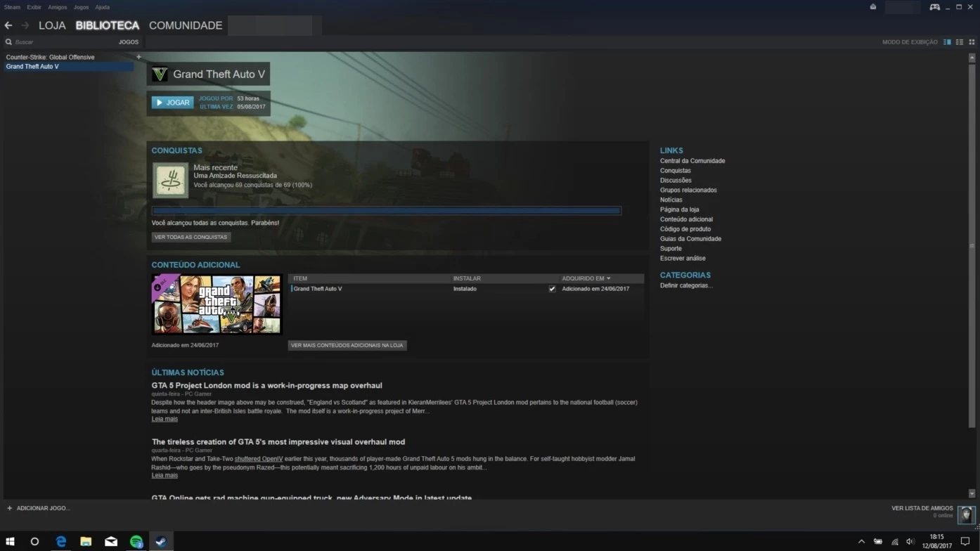Launch Big Picture mode controller icon
The height and width of the screenshot is (551, 980).
coord(935,7)
